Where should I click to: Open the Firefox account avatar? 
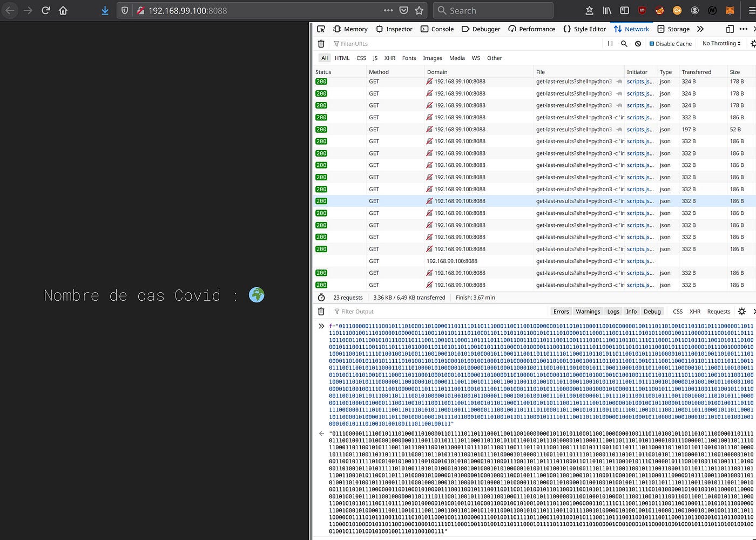pos(694,10)
